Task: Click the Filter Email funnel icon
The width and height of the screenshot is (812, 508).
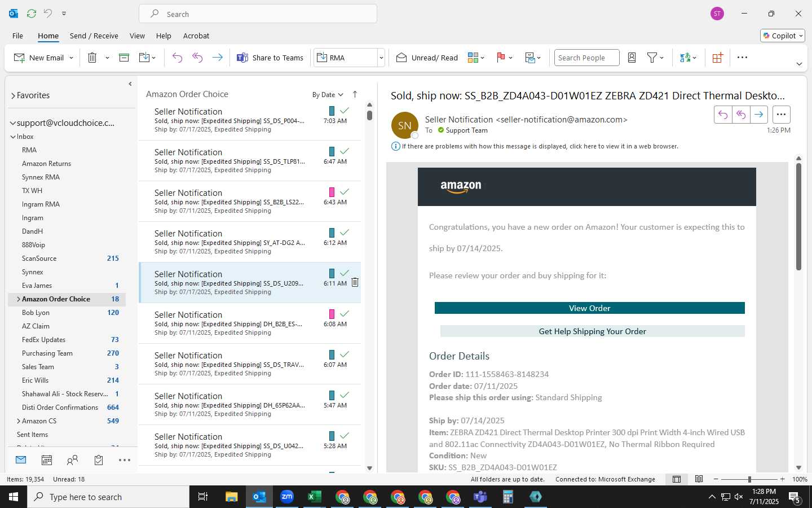Action: coord(652,58)
